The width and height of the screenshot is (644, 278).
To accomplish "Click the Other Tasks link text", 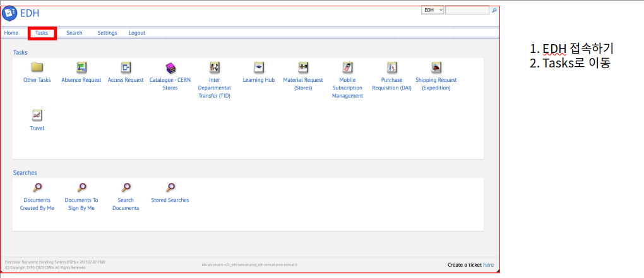I will (37, 80).
